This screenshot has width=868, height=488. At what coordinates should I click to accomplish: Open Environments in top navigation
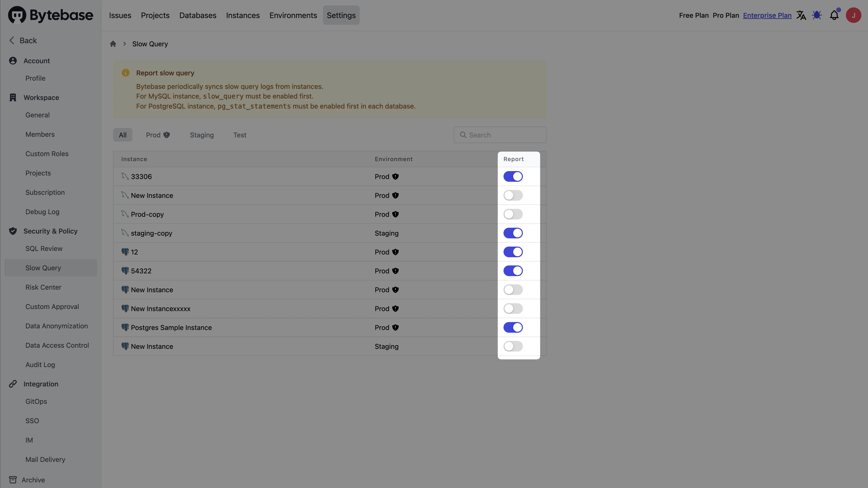[293, 15]
